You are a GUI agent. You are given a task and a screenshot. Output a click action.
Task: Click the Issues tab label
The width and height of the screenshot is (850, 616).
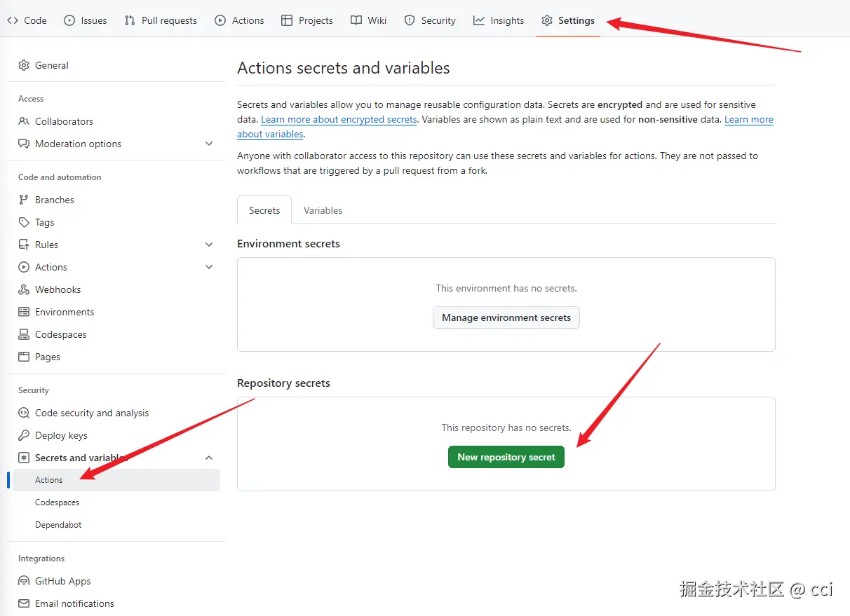click(x=94, y=20)
